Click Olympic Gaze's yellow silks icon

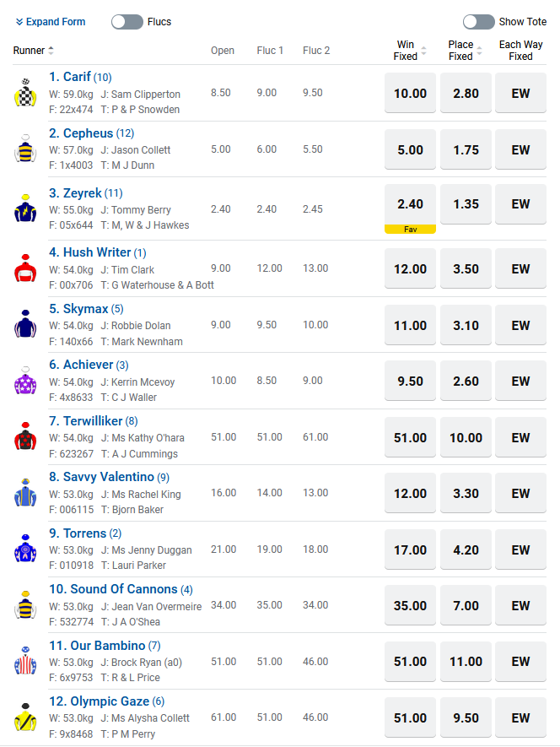pos(24,717)
